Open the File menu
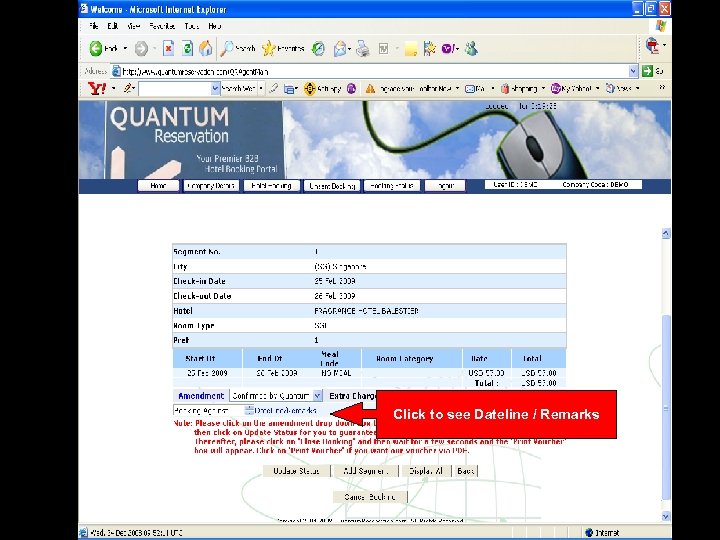This screenshot has height=540, width=720. 94,26
